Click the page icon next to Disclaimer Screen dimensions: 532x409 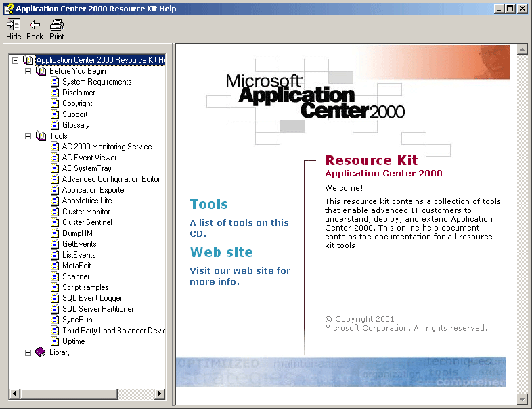(x=55, y=93)
